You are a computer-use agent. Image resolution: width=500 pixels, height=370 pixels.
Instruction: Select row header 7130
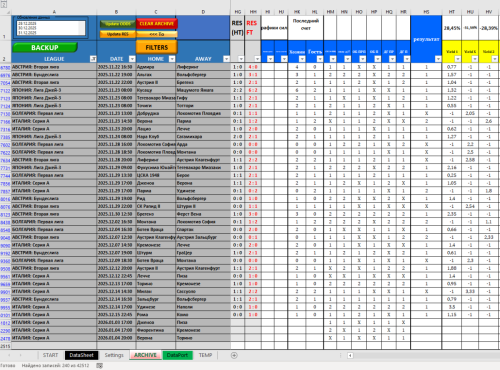coord(5,114)
